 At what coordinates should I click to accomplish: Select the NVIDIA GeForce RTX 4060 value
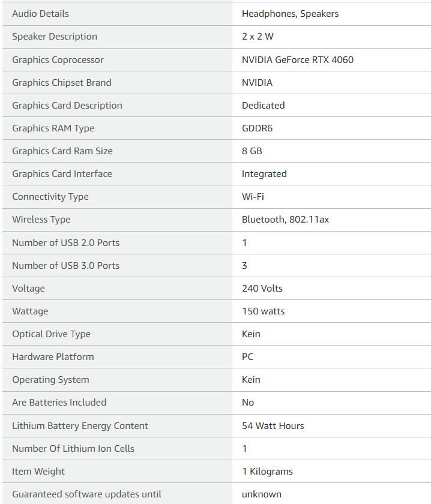(x=298, y=60)
